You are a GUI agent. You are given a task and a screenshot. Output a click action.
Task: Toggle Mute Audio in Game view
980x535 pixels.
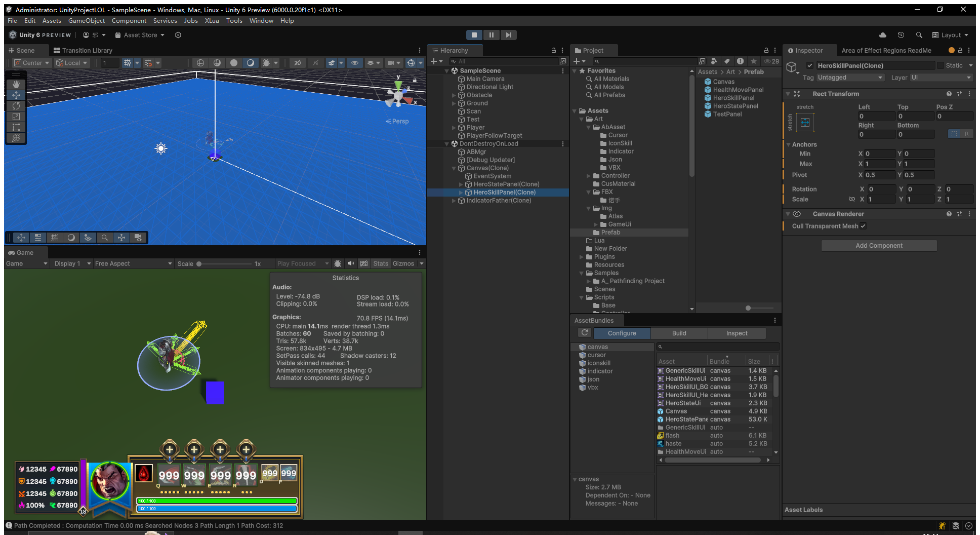point(351,263)
